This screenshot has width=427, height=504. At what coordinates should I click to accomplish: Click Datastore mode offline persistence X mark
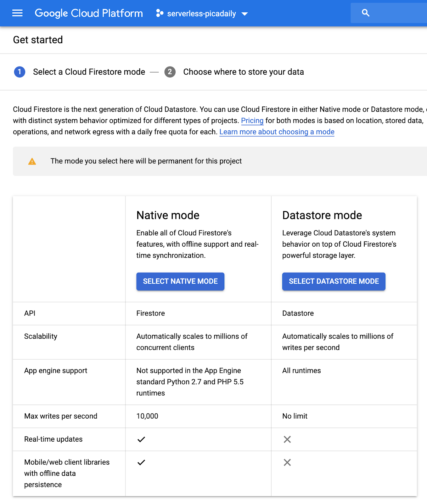click(x=287, y=462)
